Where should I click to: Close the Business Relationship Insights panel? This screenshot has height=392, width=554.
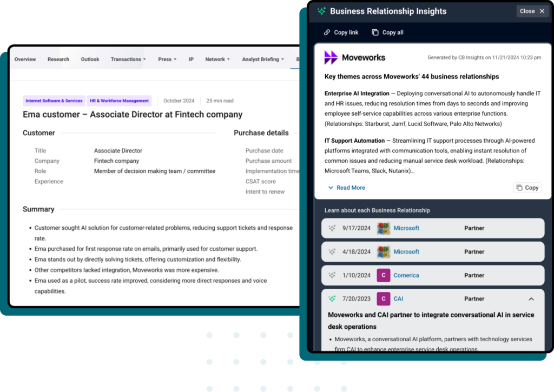532,11
